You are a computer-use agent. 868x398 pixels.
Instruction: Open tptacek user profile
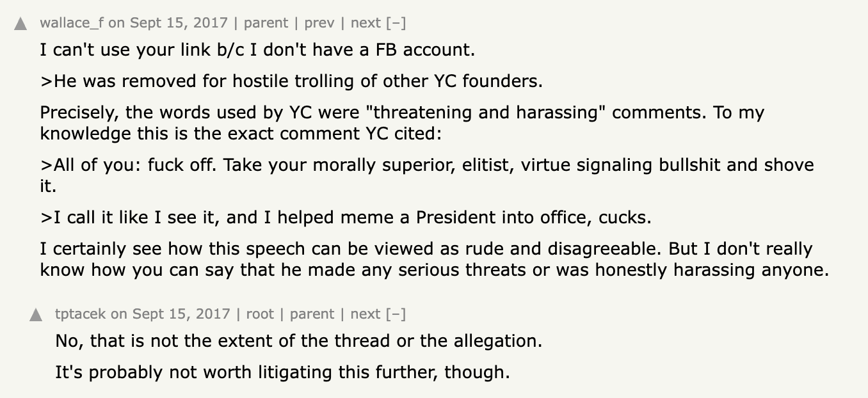pos(80,314)
